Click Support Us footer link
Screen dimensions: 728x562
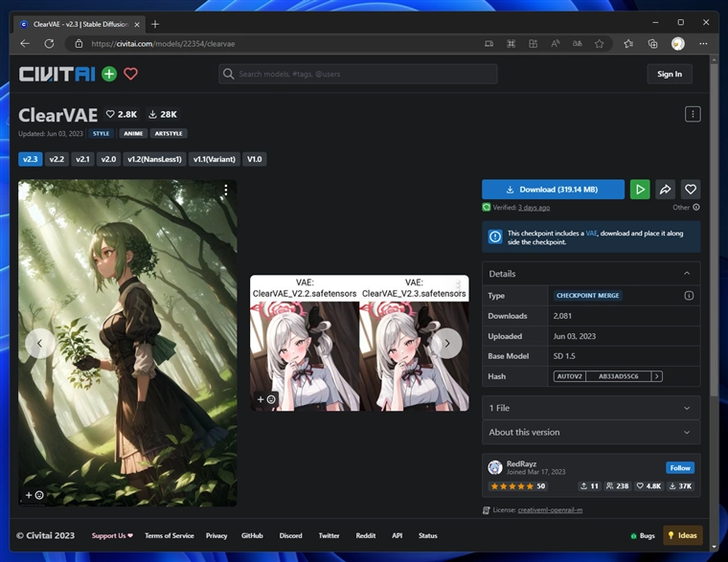click(x=112, y=535)
